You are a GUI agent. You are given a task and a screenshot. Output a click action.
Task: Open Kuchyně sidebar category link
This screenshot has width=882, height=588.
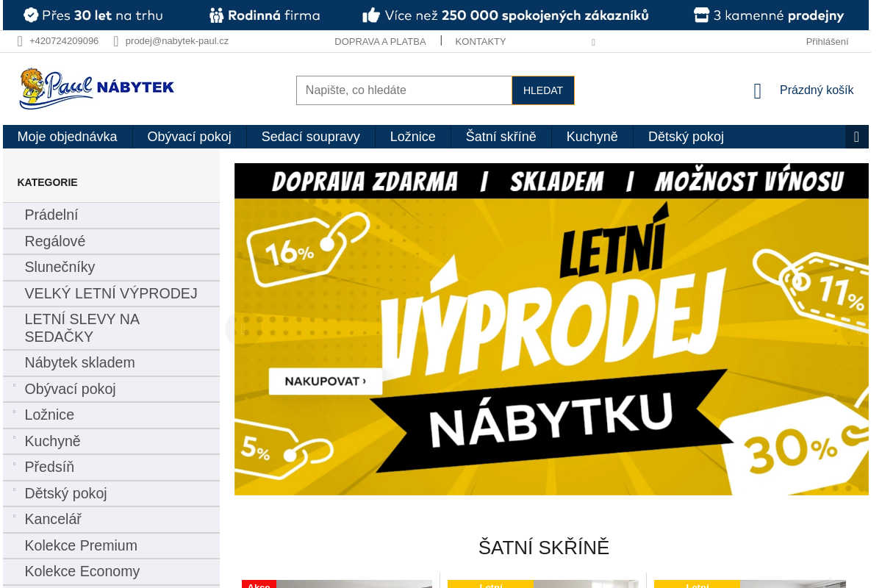point(52,442)
